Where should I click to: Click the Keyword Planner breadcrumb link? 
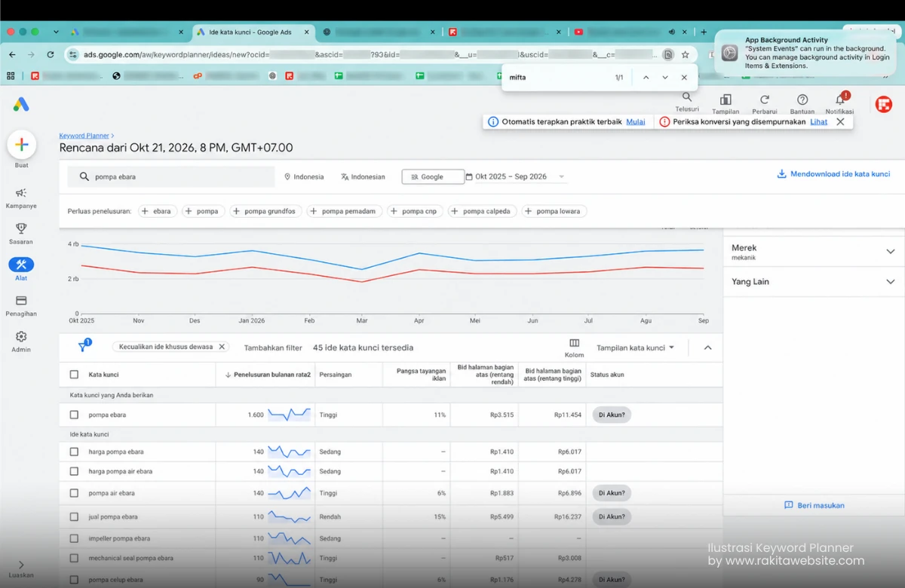click(x=84, y=136)
